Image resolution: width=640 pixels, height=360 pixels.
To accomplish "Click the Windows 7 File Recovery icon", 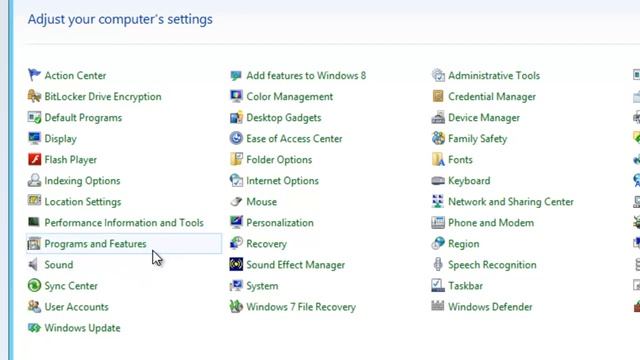I will pos(236,307).
